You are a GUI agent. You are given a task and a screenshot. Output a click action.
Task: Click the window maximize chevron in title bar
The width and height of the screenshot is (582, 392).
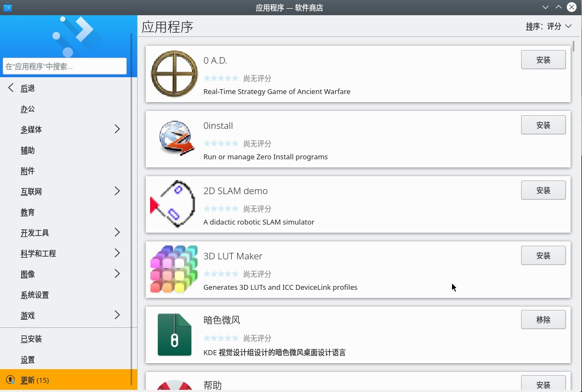(558, 7)
